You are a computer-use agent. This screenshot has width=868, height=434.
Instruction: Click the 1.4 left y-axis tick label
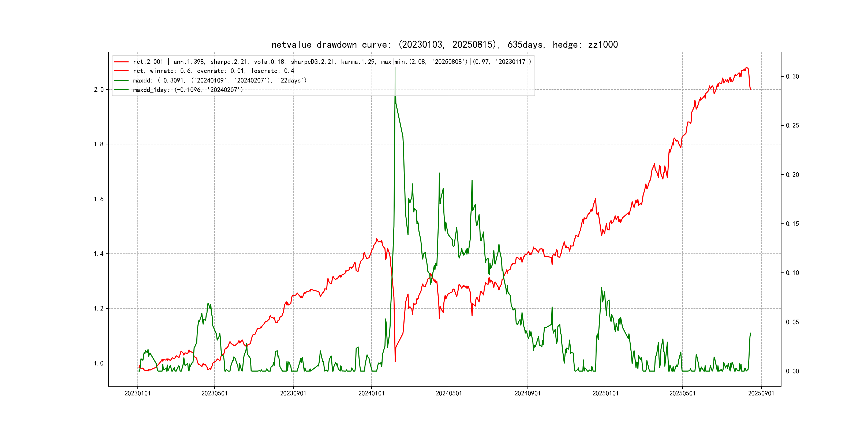tap(99, 254)
